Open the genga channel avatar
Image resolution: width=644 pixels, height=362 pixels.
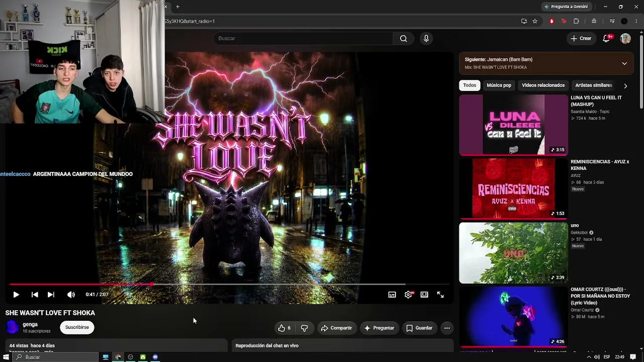tap(12, 327)
